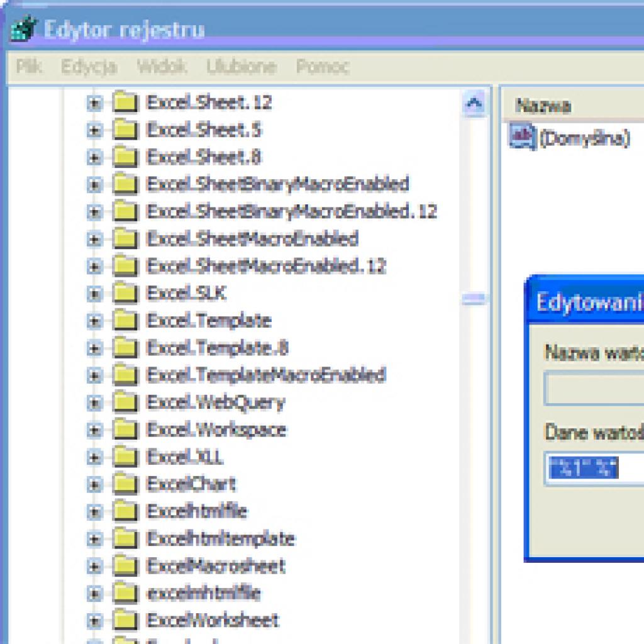The image size is (644, 644).
Task: Click the tree pane scrollbar thumb
Action: click(x=474, y=298)
